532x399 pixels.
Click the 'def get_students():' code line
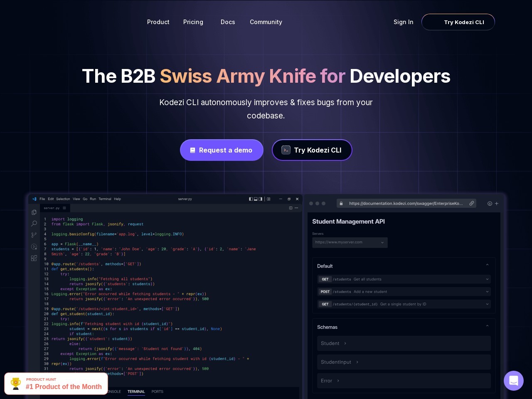73,269
